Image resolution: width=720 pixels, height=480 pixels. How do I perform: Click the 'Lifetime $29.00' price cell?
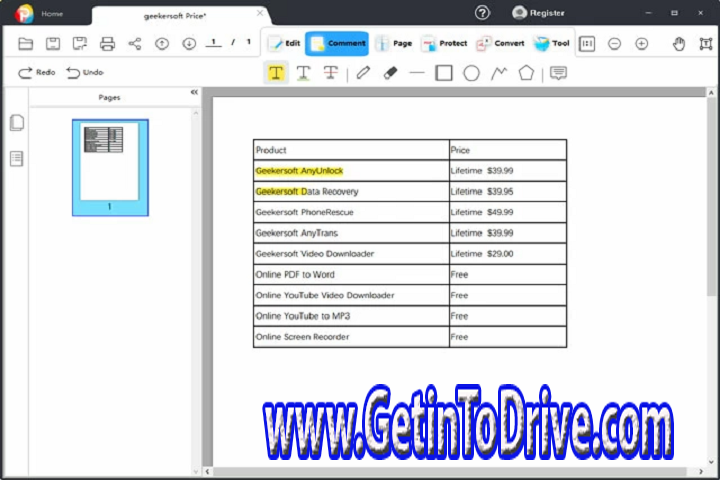pyautogui.click(x=508, y=254)
